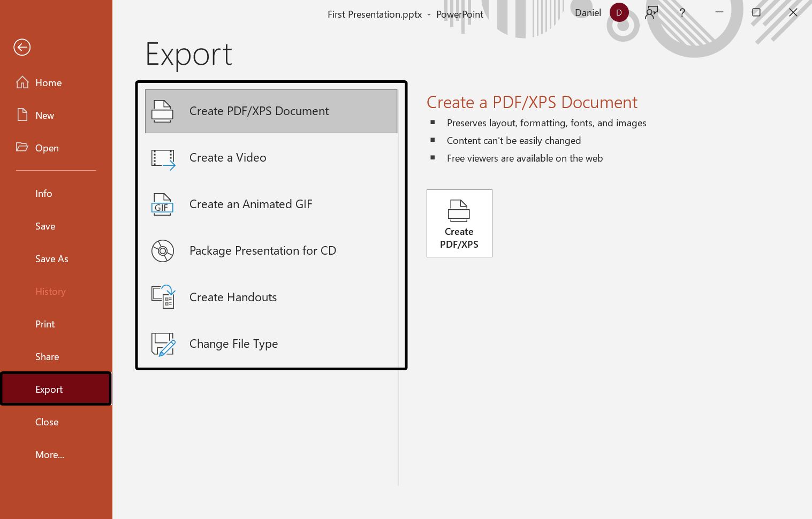
Task: Open Daniel's account avatar
Action: tap(619, 12)
